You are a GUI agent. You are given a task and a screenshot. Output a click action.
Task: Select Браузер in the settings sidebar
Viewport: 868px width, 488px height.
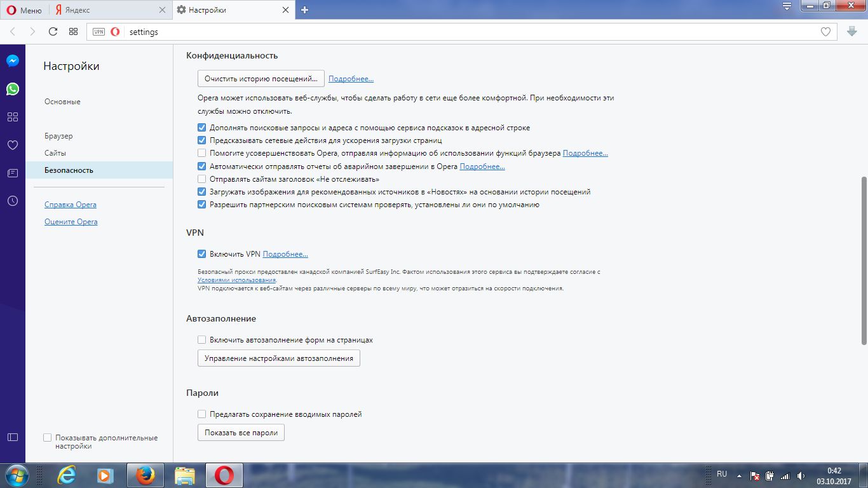point(58,136)
